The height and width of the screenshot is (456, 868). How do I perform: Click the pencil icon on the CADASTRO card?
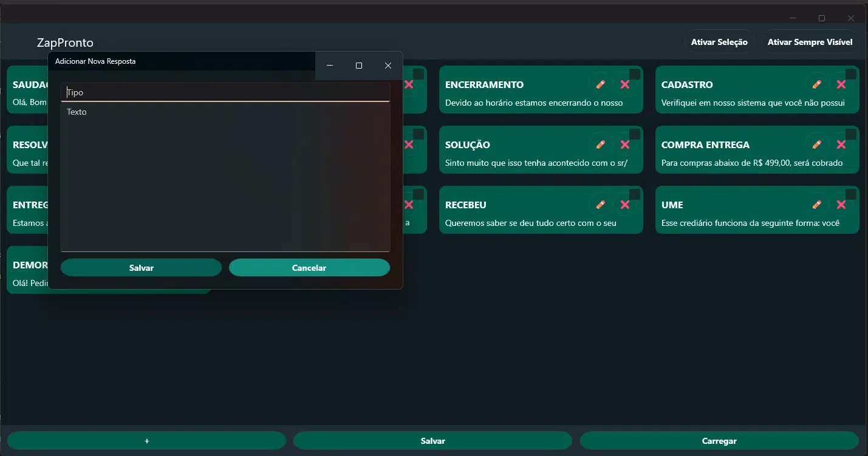pyautogui.click(x=817, y=84)
